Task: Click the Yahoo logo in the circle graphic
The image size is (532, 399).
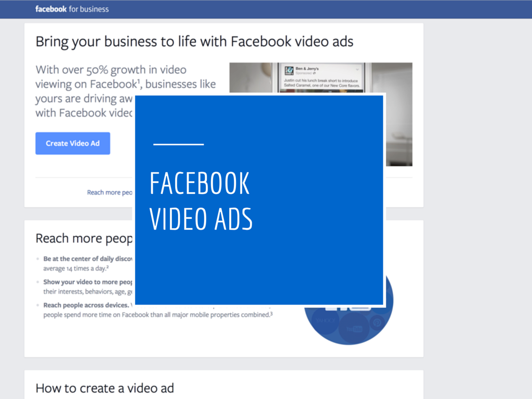Action: pos(325,320)
